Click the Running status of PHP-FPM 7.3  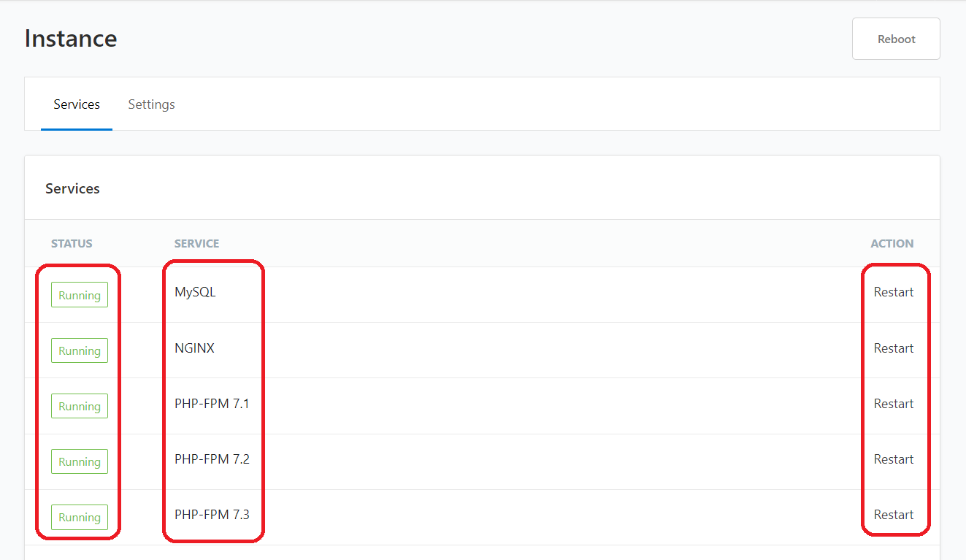(x=80, y=517)
